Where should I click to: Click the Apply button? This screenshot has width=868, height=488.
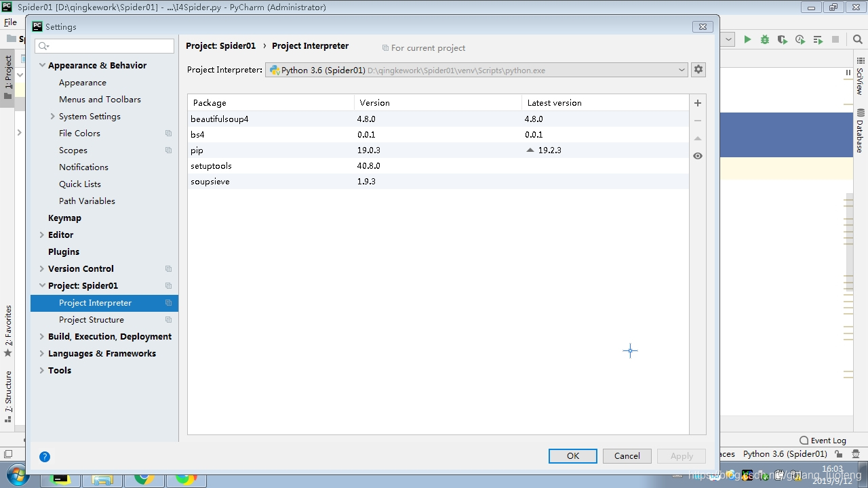[682, 456]
